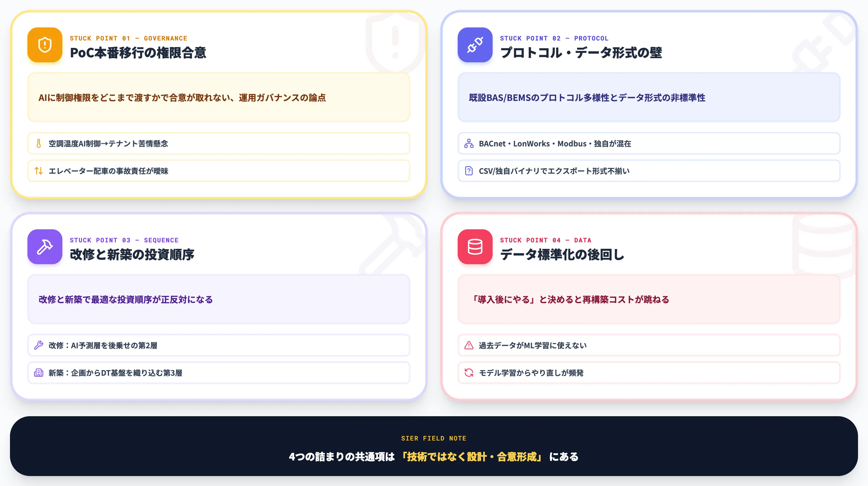The height and width of the screenshot is (486, 868).
Task: Select the heading プロトコル・データ形式の壁
Action: click(x=581, y=53)
